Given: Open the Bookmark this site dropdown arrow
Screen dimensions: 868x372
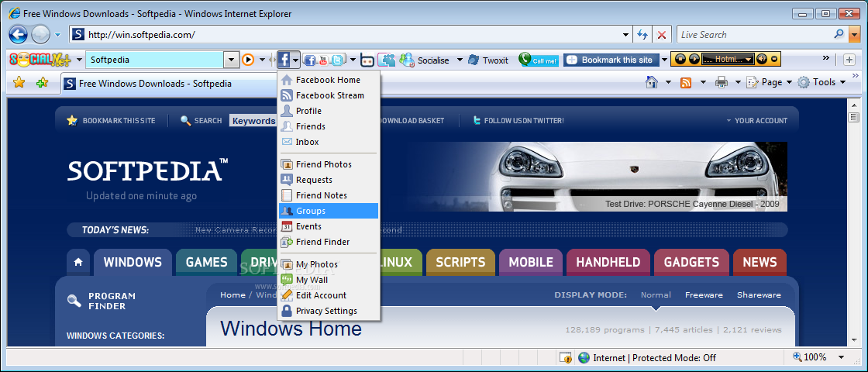Looking at the screenshot, I should pyautogui.click(x=664, y=60).
